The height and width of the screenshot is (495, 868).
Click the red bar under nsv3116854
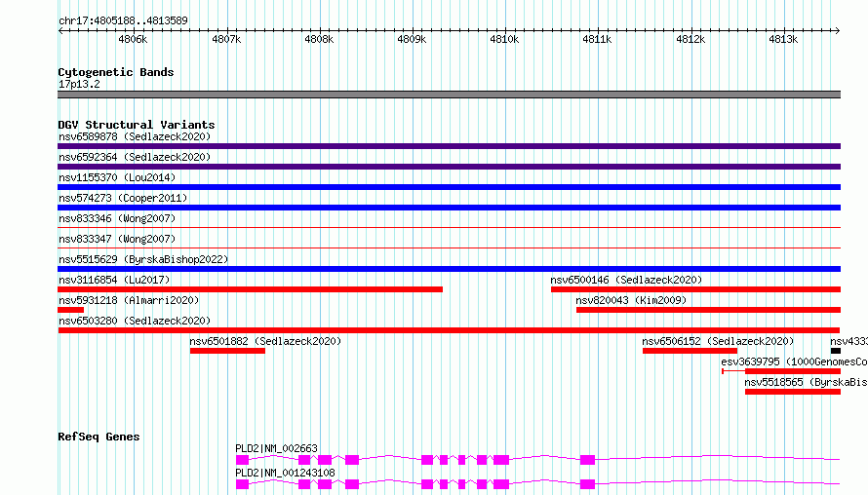coord(251,289)
